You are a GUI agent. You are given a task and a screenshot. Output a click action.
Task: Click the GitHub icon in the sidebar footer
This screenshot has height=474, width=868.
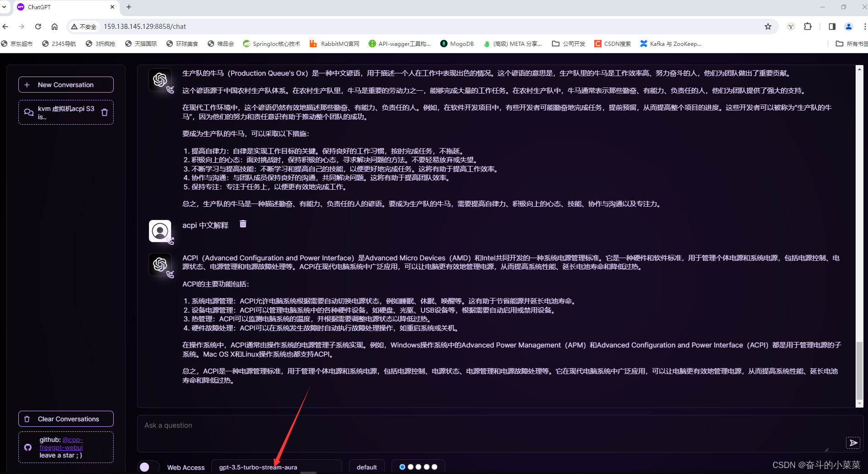coord(27,447)
